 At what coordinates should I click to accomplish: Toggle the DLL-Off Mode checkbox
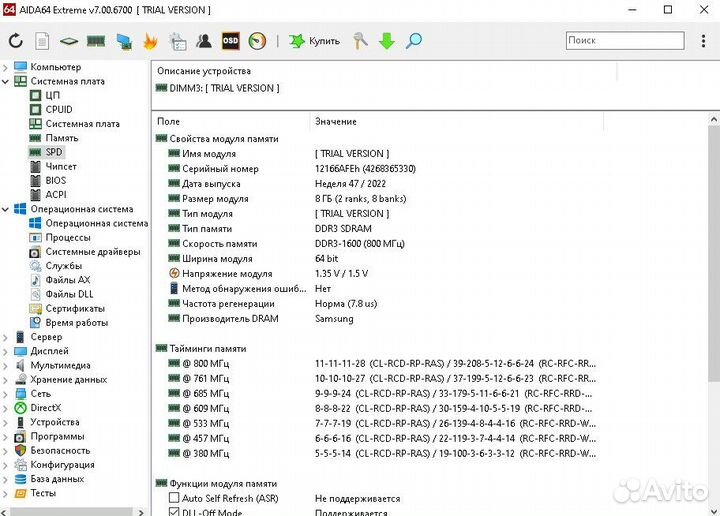coord(174,511)
